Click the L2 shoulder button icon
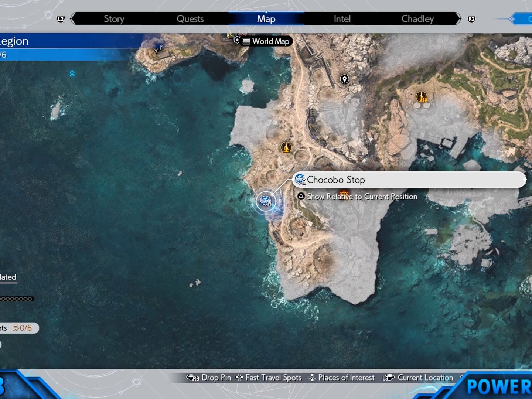The image size is (532, 399). [x=61, y=19]
